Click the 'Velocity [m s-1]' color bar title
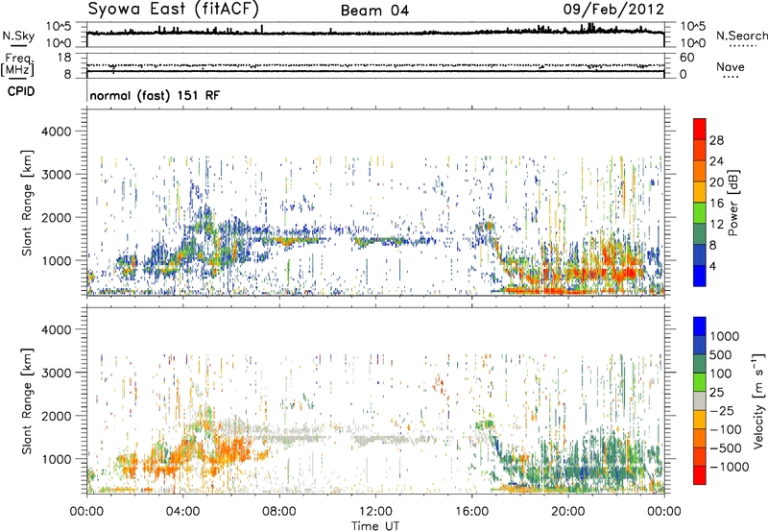Viewport: 768px width, 532px height. [758, 400]
